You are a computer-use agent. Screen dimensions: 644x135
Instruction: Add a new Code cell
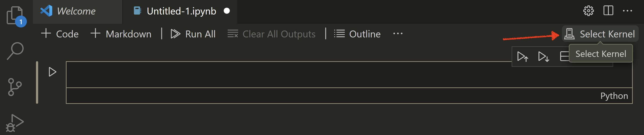pyautogui.click(x=60, y=34)
